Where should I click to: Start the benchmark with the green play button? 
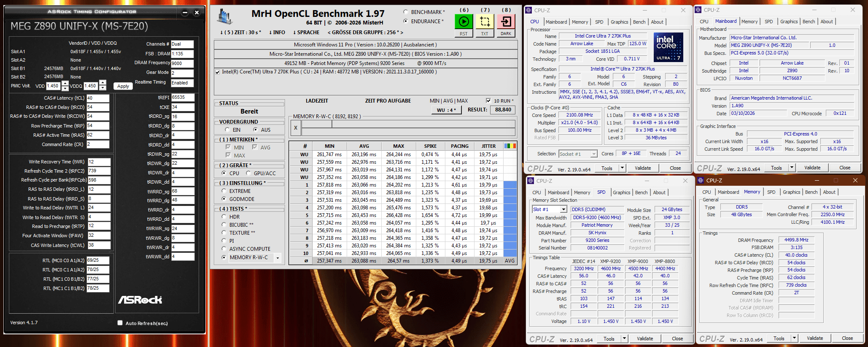point(464,22)
